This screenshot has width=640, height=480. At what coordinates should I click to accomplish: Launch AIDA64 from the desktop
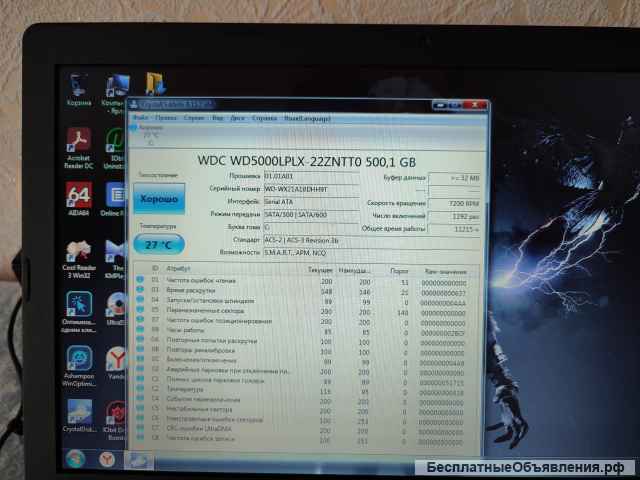pos(79,196)
